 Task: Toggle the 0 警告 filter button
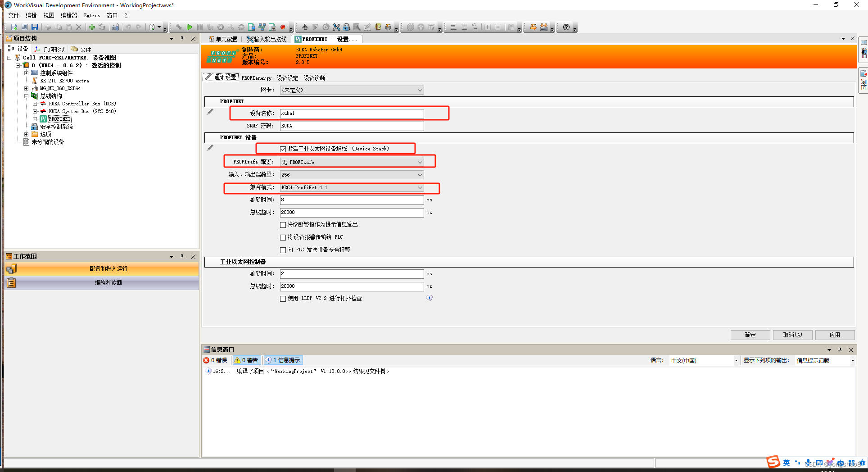[246, 360]
